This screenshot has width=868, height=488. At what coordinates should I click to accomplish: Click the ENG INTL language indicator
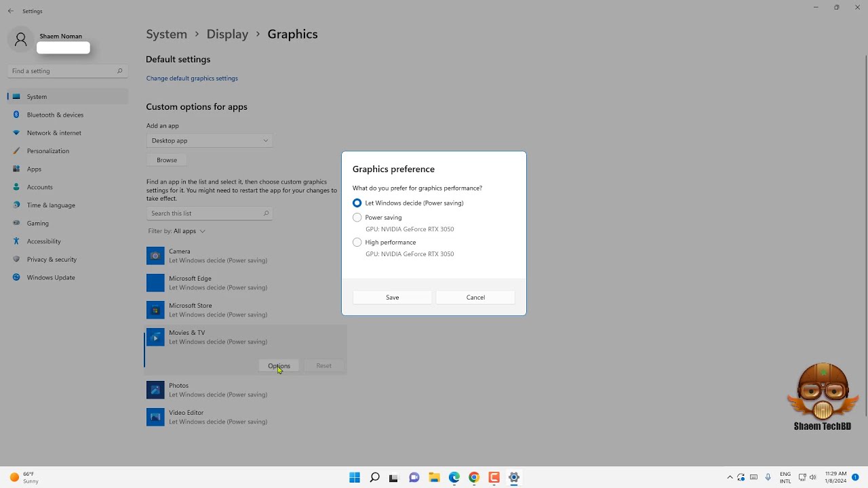pos(785,477)
